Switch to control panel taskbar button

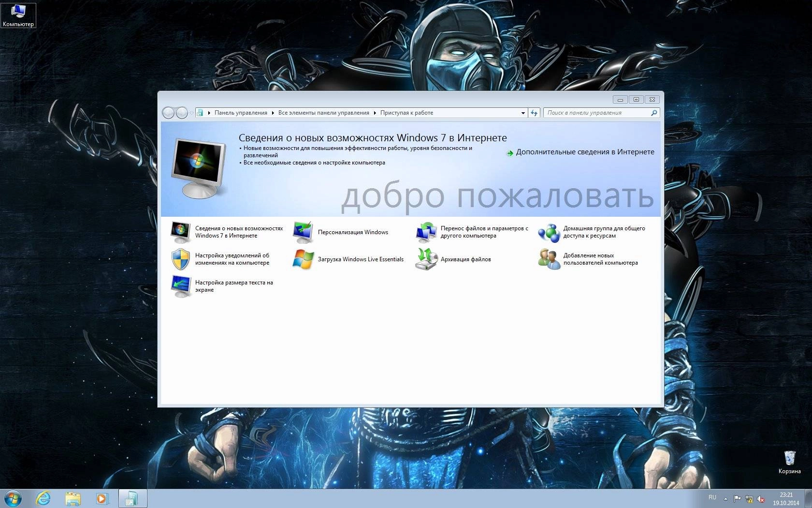click(x=132, y=498)
